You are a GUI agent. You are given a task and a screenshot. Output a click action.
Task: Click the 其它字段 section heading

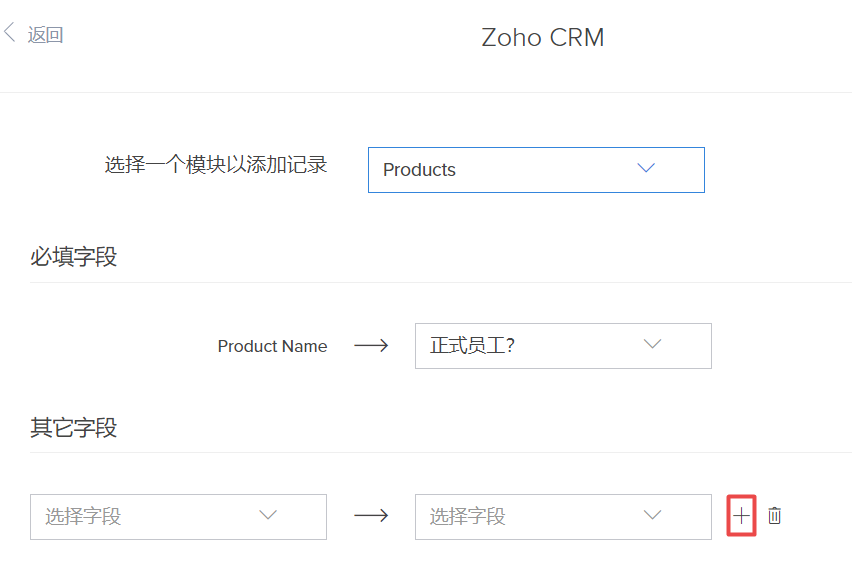(73, 428)
